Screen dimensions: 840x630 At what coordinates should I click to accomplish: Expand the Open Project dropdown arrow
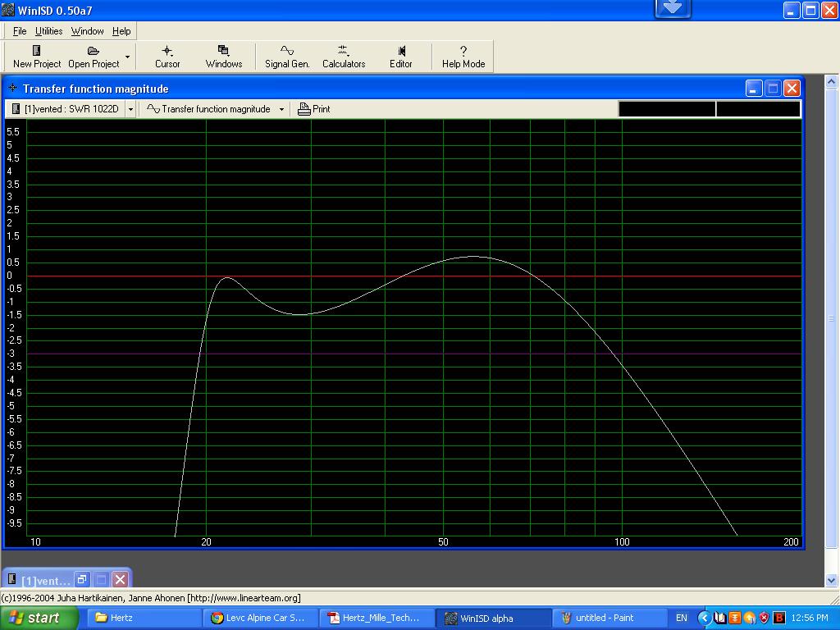click(127, 57)
